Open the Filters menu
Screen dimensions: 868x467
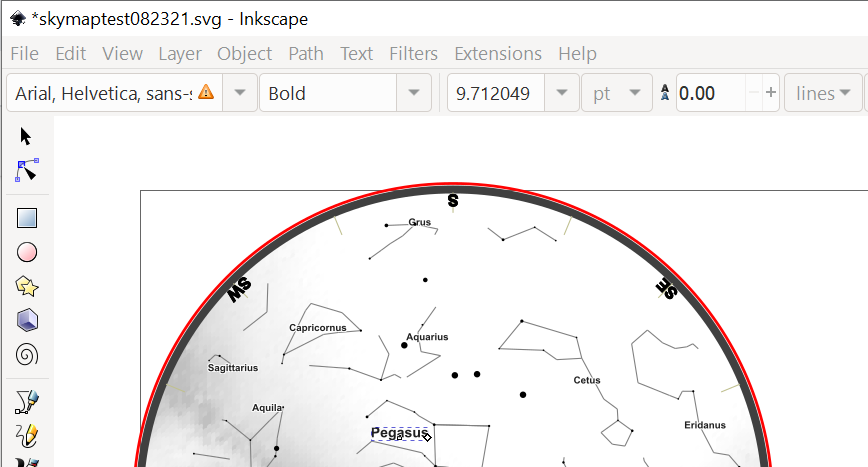(x=413, y=54)
